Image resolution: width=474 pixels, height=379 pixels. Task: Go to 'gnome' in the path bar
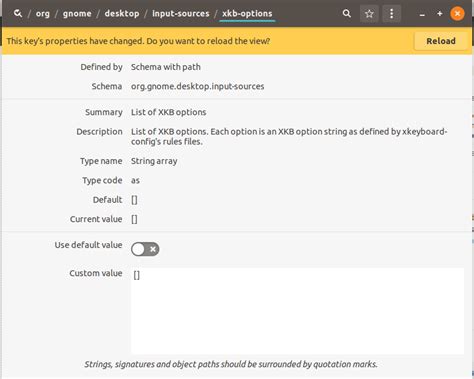coord(77,14)
